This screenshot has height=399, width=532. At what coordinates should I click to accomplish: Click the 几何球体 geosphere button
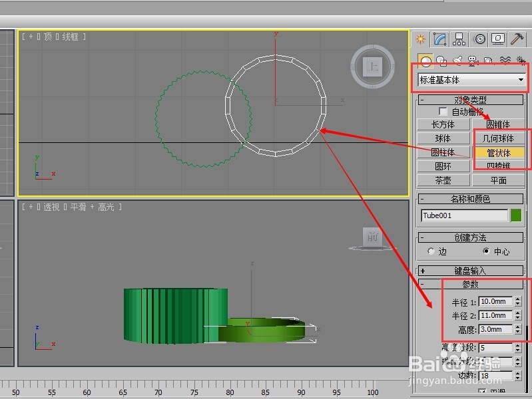pyautogui.click(x=498, y=138)
